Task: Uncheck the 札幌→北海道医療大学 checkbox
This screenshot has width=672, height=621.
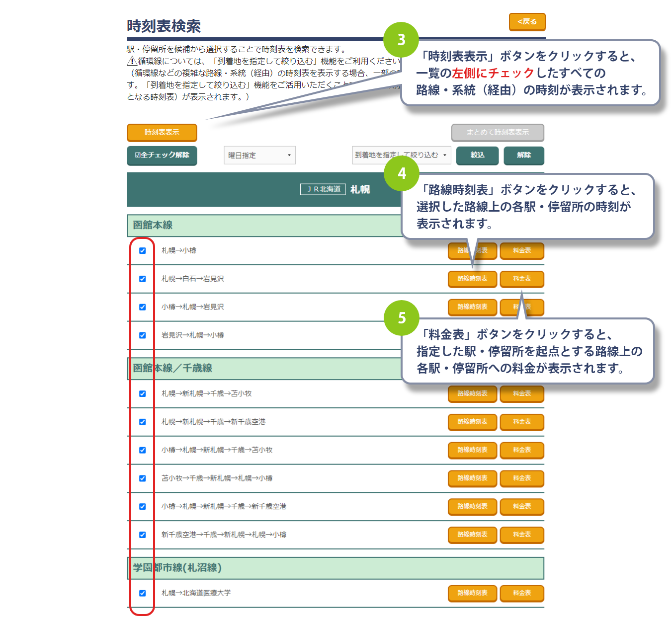Action: tap(143, 594)
